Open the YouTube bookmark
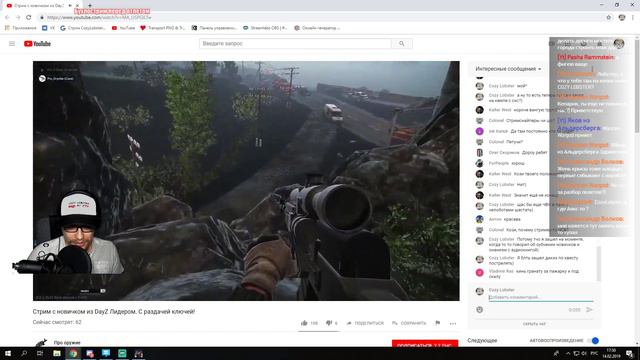The width and height of the screenshot is (640, 360). 123,28
